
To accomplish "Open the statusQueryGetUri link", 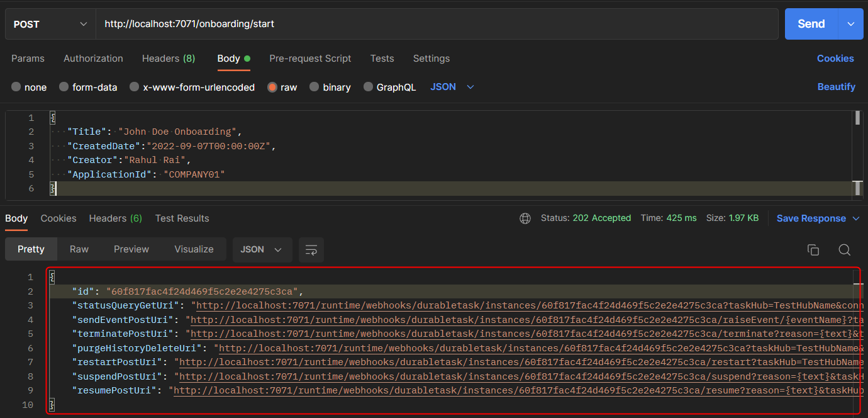I will pyautogui.click(x=529, y=306).
